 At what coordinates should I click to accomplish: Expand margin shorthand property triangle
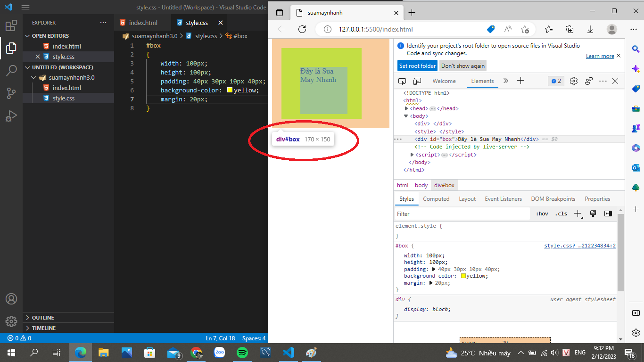[x=431, y=283]
